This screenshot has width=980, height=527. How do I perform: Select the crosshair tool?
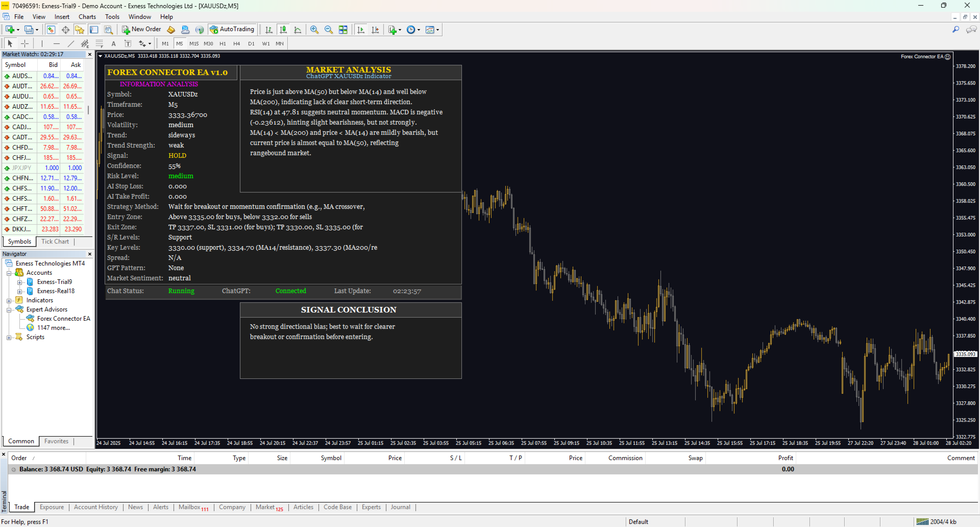(24, 43)
